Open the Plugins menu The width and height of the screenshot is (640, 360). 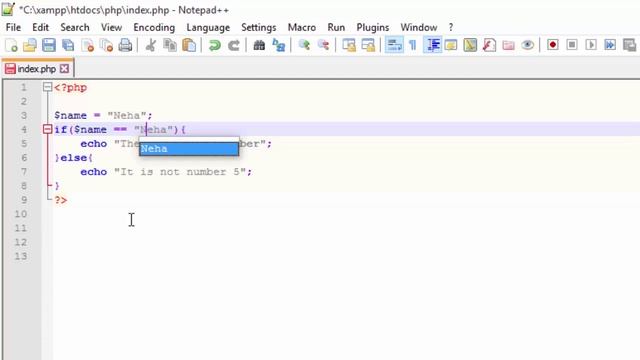[x=373, y=27]
